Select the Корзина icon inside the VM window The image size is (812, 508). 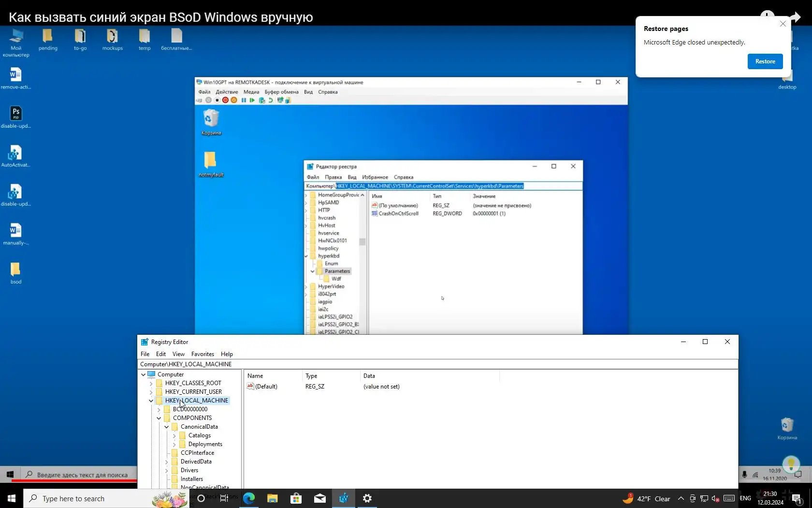(x=211, y=122)
